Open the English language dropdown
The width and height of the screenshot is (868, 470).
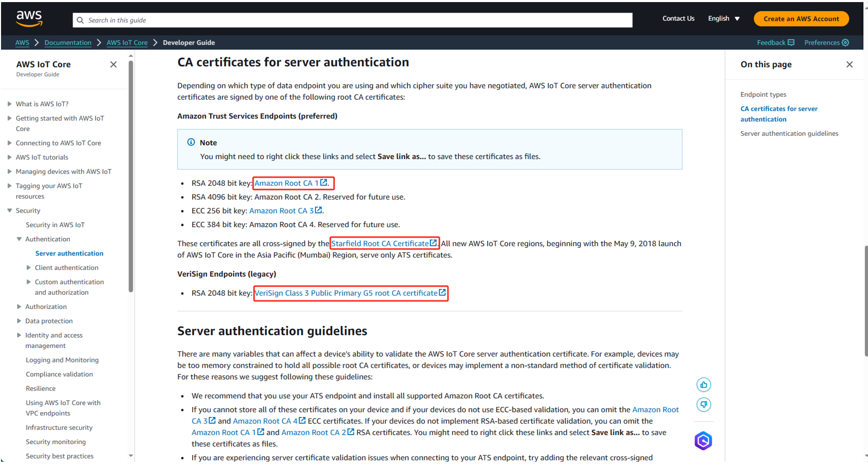tap(723, 19)
